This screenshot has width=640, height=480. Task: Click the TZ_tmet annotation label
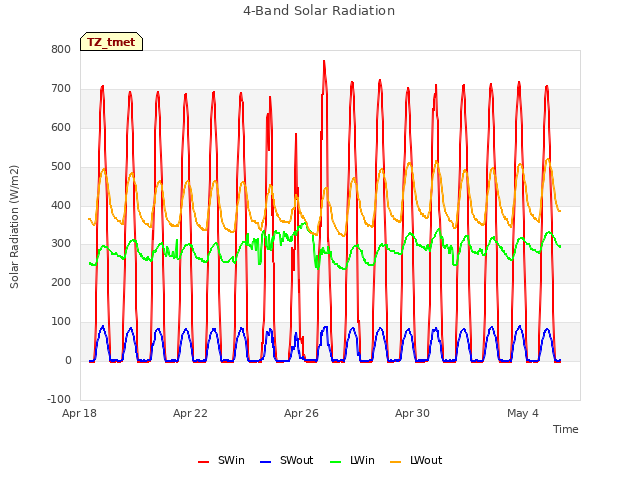coord(111,42)
